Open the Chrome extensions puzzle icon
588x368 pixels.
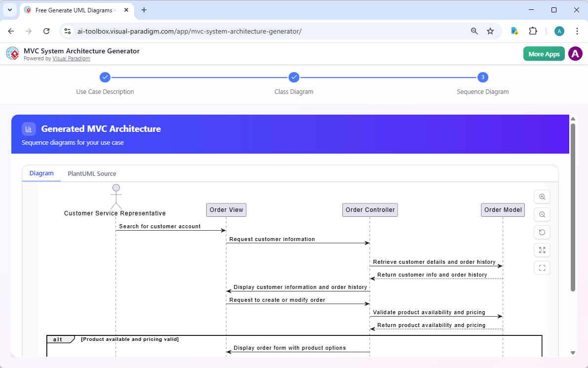(533, 31)
